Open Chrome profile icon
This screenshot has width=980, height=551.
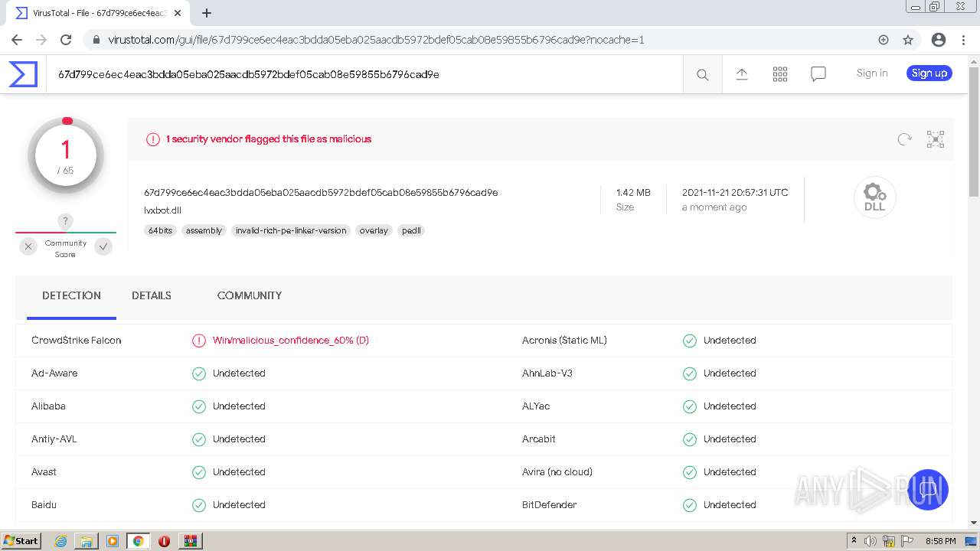[x=938, y=40]
